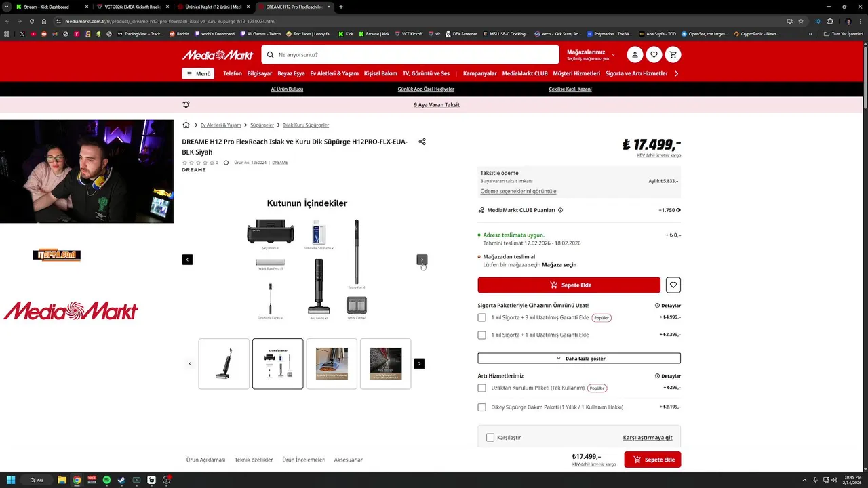Click the user account icon
This screenshot has width=868, height=488.
click(635, 55)
